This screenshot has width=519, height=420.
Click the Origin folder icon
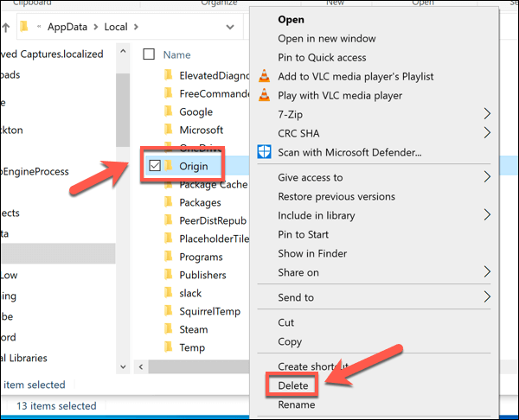pyautogui.click(x=169, y=165)
